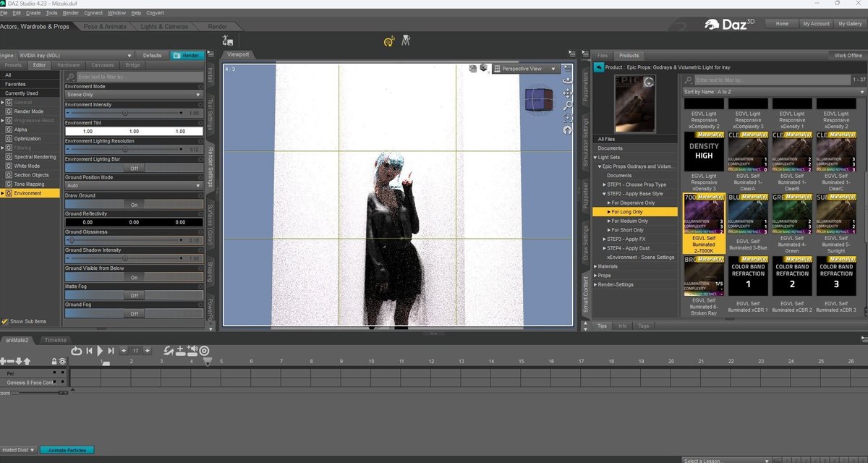868x463 pixels.
Task: Uncheck the Show Sub Items checkbox
Action: point(4,321)
